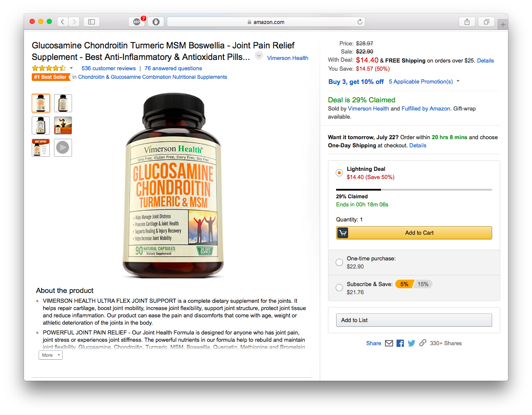This screenshot has height=415, width=532.
Task: Expand the truncated product title chevron
Action: (x=259, y=55)
